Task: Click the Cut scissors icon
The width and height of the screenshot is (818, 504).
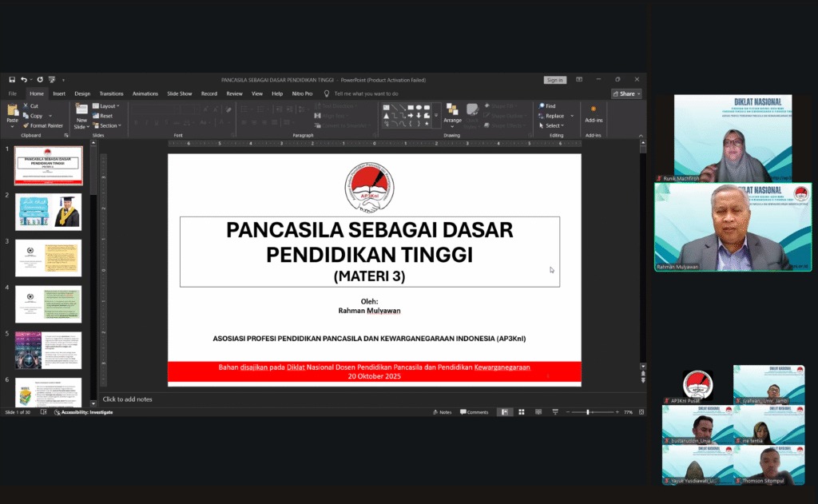Action: [26, 106]
